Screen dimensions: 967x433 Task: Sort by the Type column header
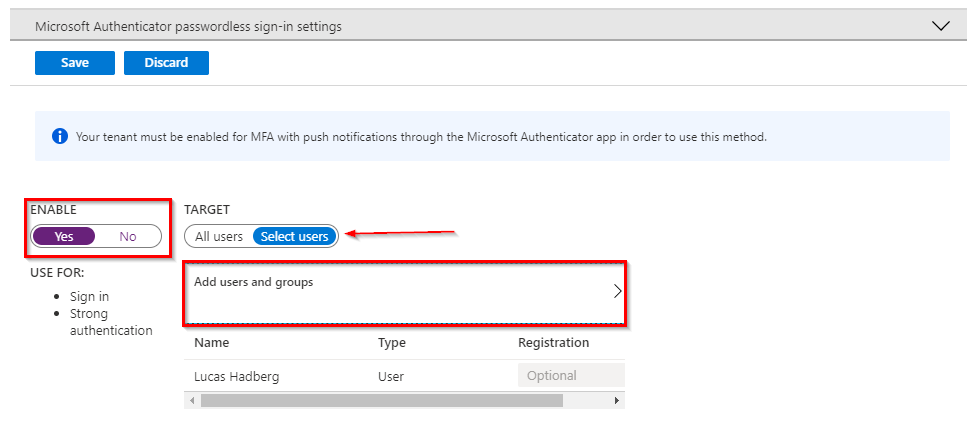(392, 342)
